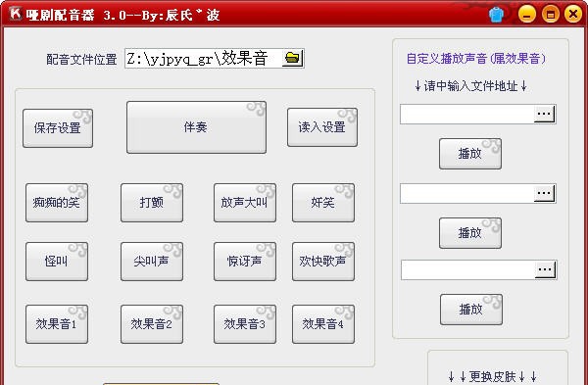The image size is (588, 385).
Task: Trigger the 放声大叫 sound
Action: coord(245,203)
